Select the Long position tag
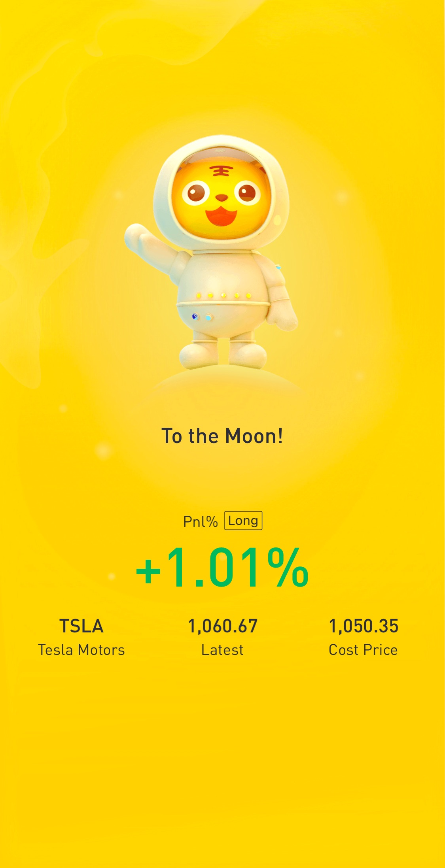This screenshot has width=445, height=868. coord(243,521)
